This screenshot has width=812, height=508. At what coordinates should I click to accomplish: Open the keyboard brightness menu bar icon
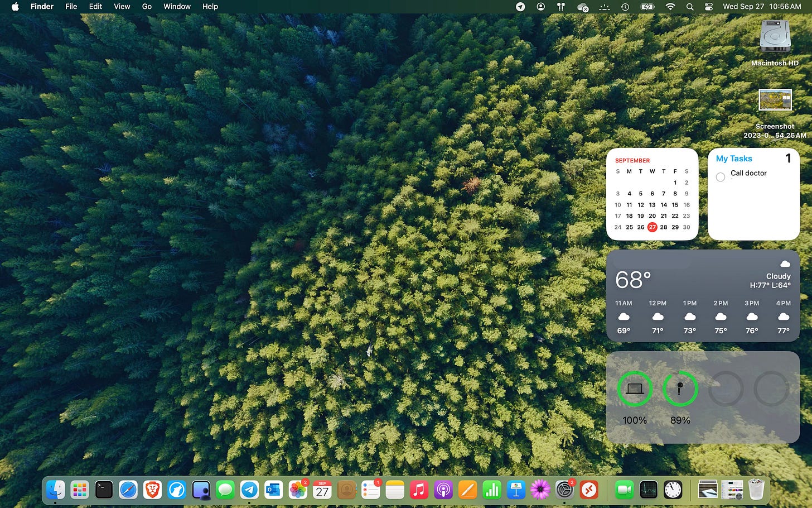(x=604, y=7)
